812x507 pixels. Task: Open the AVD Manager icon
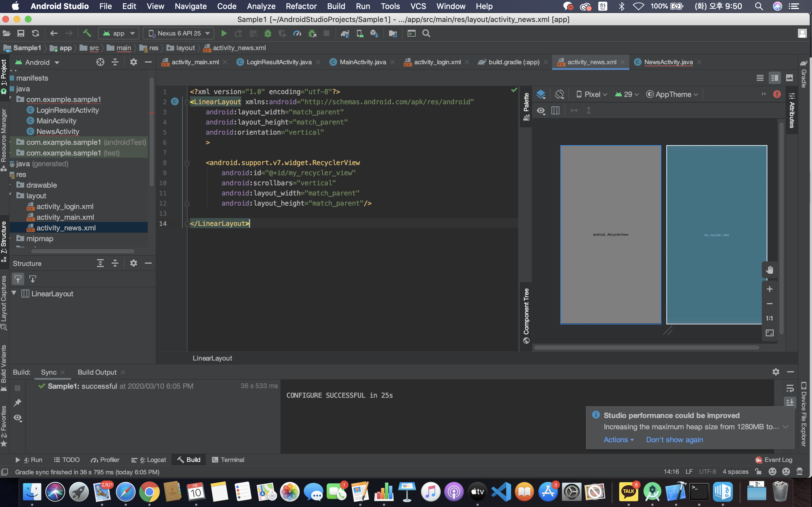point(360,34)
